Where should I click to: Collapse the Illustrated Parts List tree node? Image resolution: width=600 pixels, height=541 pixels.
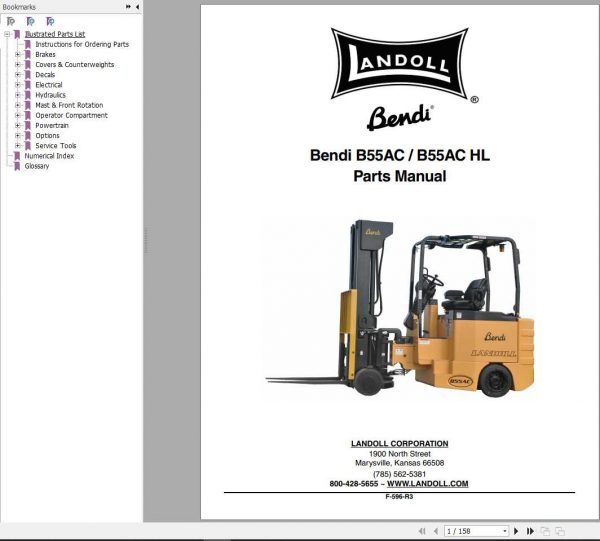click(7, 34)
